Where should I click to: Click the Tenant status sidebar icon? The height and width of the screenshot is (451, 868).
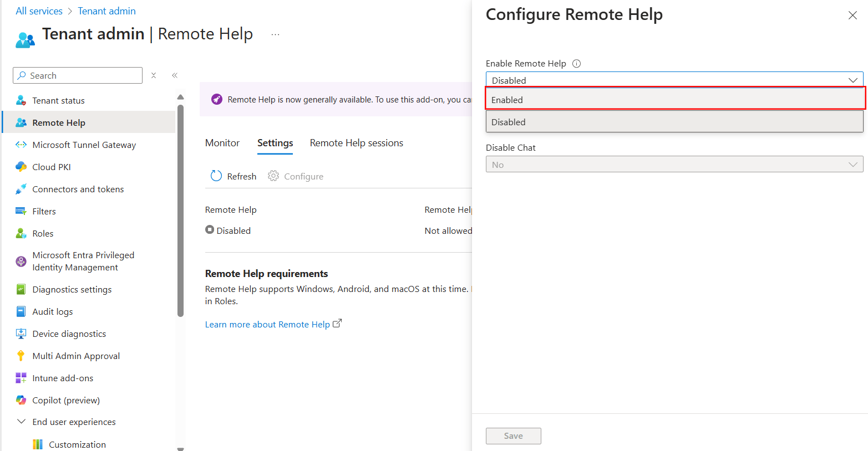(x=21, y=100)
